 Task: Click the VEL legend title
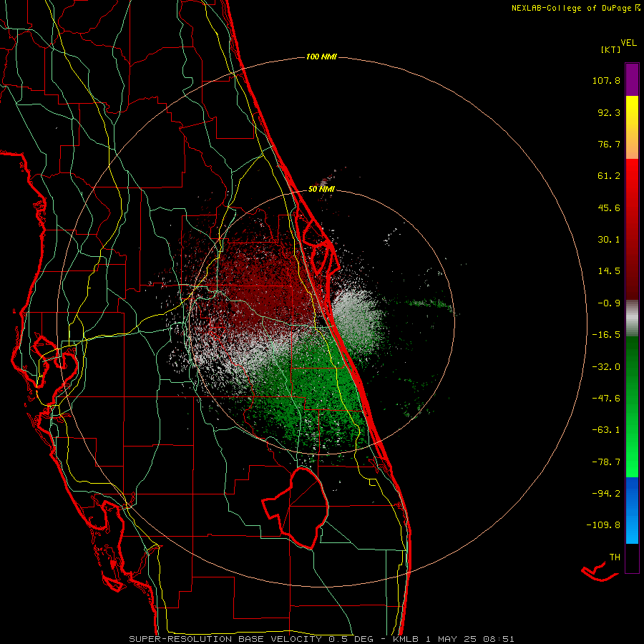pos(628,43)
